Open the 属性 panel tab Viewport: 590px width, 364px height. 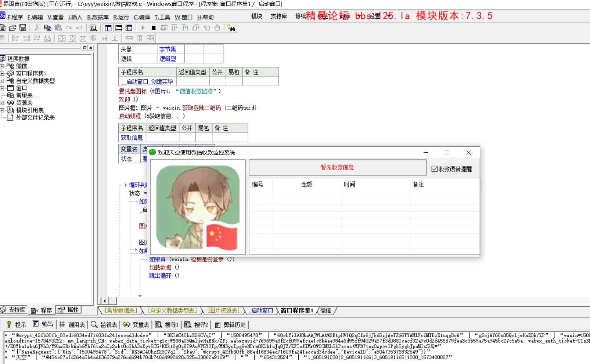(x=69, y=310)
